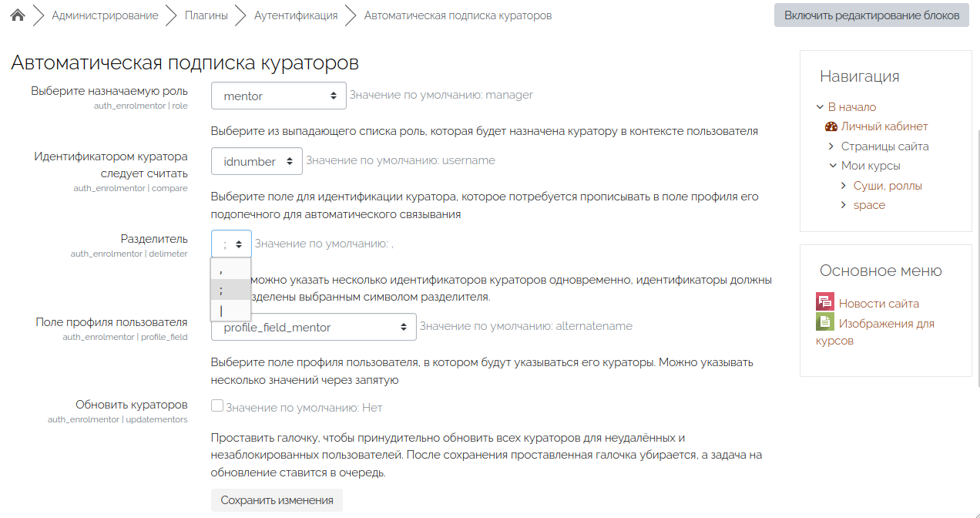Screen dimensions: 980x518
Task: Click the Изображения для курсов page icon
Action: pos(825,323)
